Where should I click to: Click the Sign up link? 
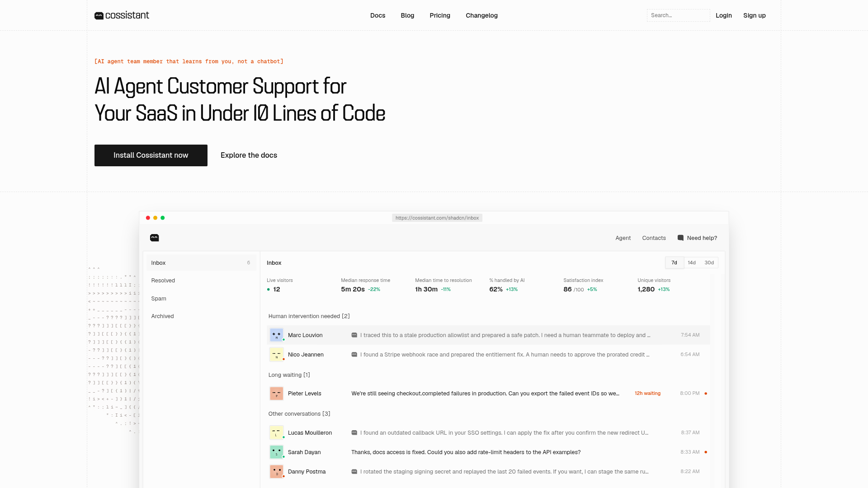tap(755, 15)
